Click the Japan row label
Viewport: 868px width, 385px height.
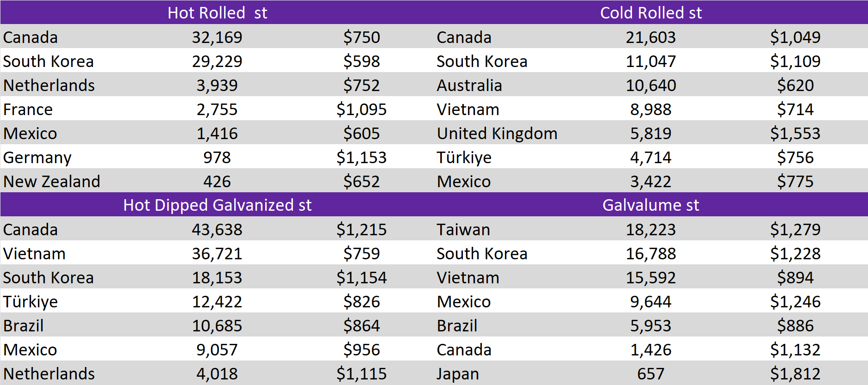tap(458, 374)
